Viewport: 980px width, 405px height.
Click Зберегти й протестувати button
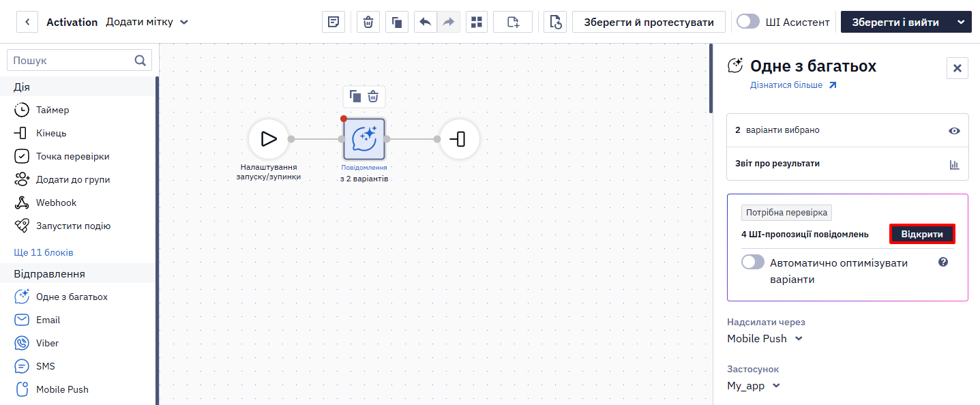[x=649, y=22]
